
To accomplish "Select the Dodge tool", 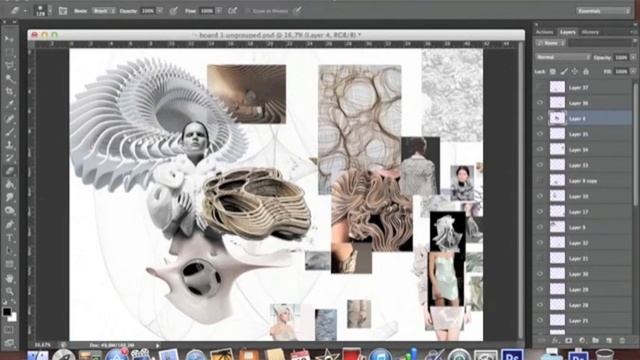I will 9,211.
